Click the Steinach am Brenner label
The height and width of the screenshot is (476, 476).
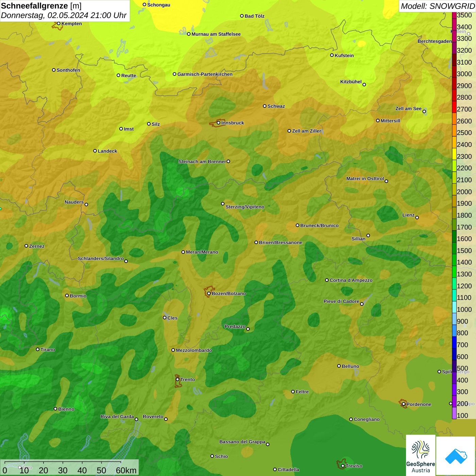[202, 161]
